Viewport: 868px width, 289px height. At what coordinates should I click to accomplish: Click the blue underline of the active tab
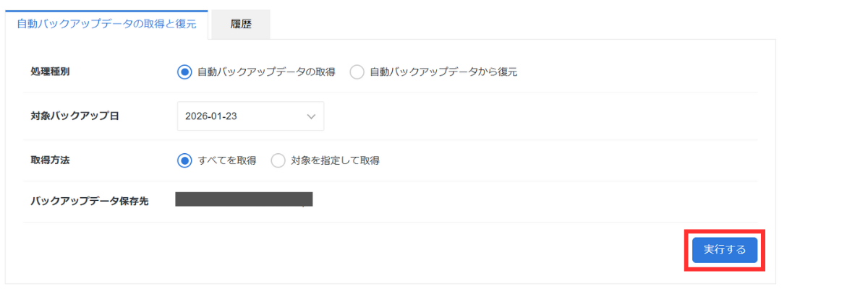click(106, 11)
